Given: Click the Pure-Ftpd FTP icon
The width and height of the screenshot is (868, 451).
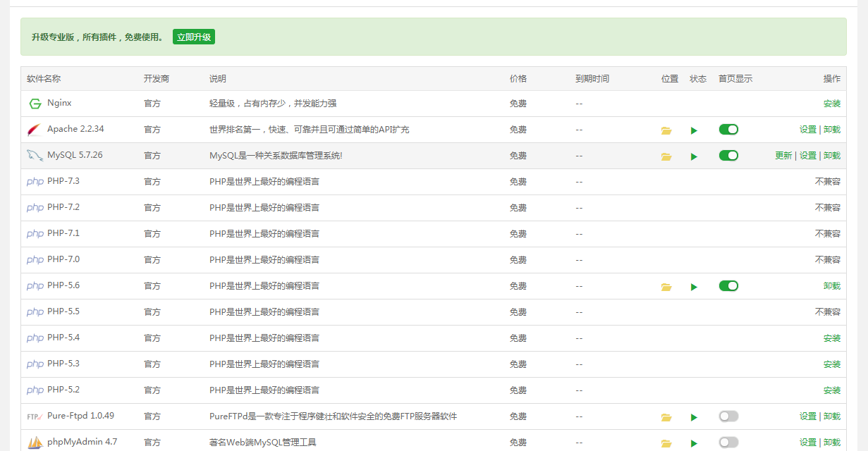Looking at the screenshot, I should pyautogui.click(x=35, y=416).
